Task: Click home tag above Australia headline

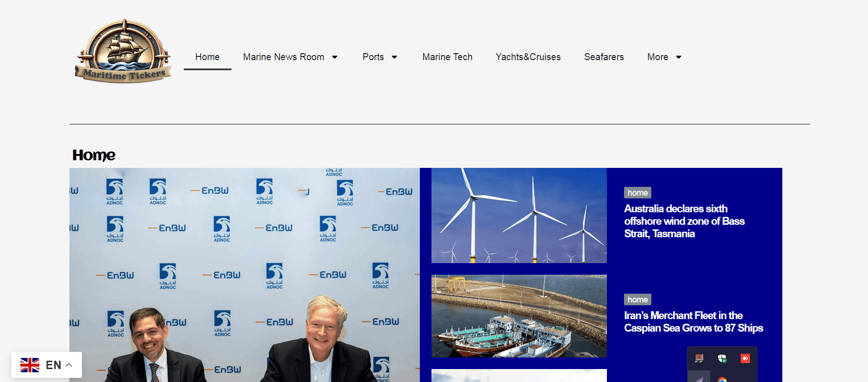Action: pyautogui.click(x=637, y=193)
